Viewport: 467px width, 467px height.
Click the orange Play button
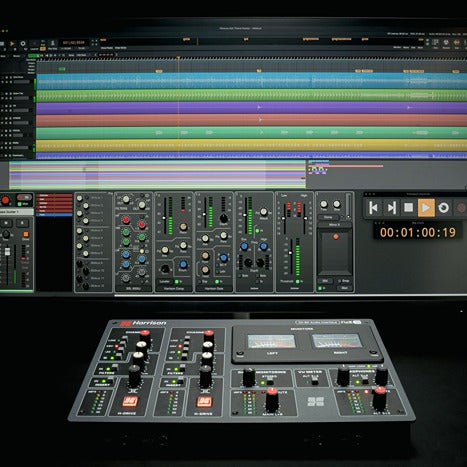[x=426, y=208]
